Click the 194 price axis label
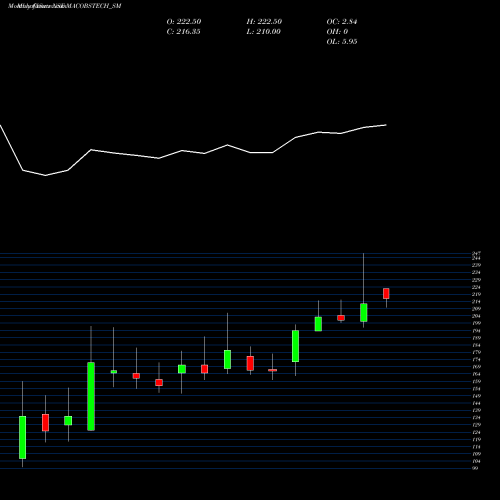Viewport: 500px width, 500px height. click(476, 331)
